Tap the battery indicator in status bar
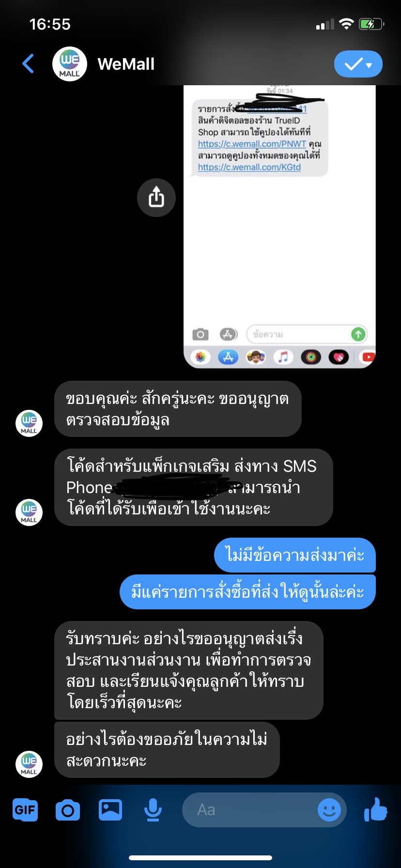Screen dimensions: 401x868 (371, 24)
